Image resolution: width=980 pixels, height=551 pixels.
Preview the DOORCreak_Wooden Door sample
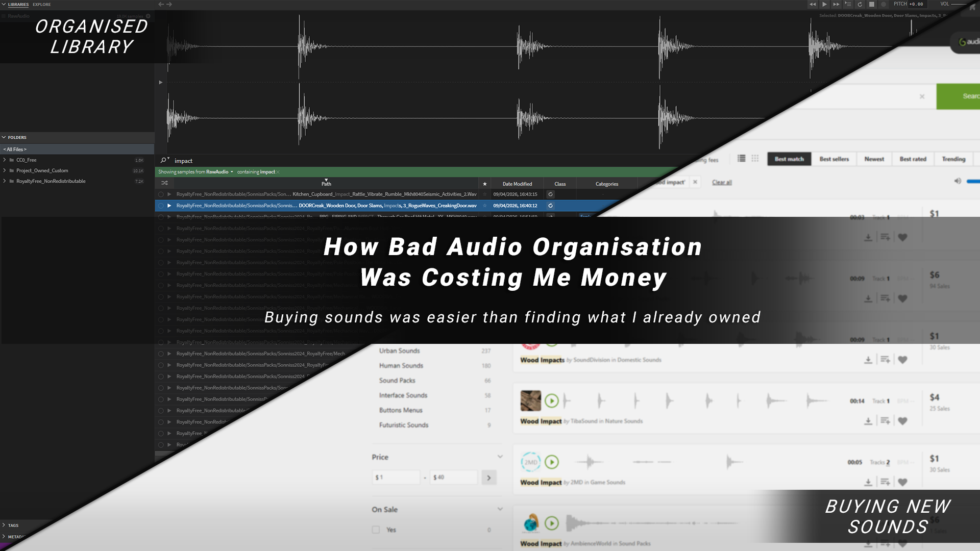[169, 206]
